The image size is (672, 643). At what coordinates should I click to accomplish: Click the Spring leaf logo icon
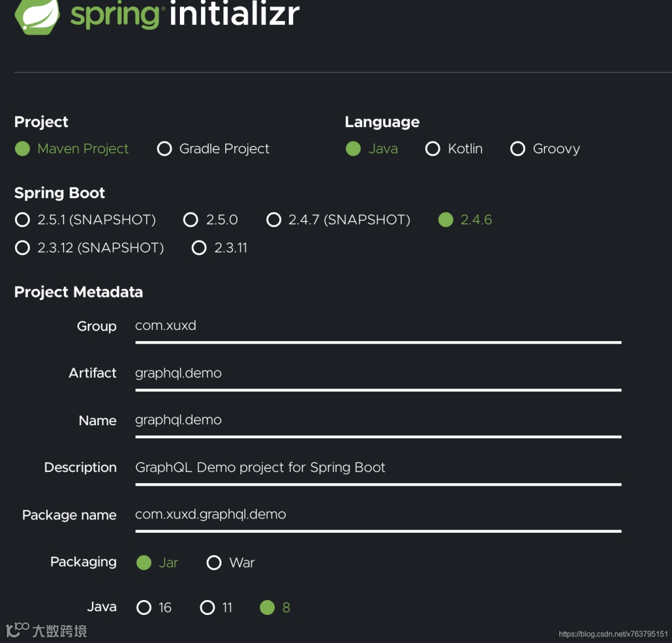(37, 15)
